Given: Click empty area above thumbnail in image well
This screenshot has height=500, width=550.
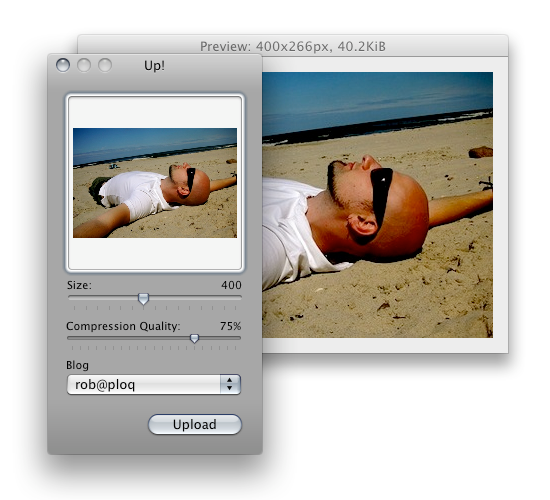Looking at the screenshot, I should click(155, 112).
